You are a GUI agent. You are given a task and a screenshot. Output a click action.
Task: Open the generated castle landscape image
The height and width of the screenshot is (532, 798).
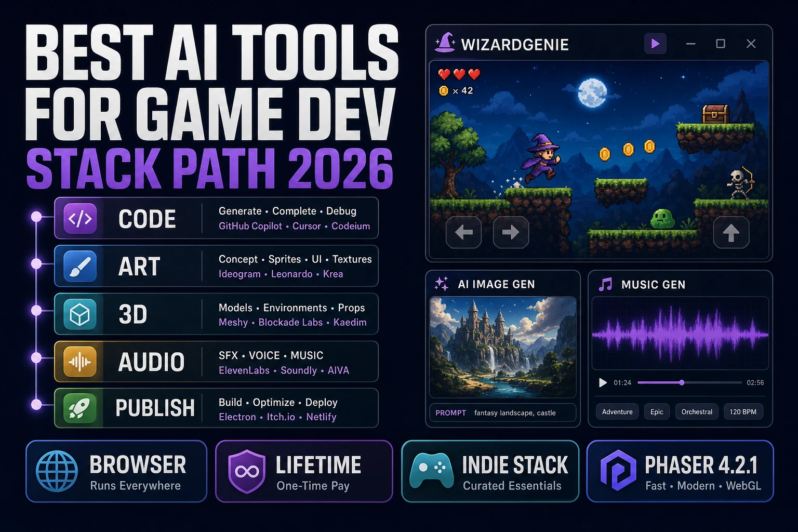[x=503, y=347]
